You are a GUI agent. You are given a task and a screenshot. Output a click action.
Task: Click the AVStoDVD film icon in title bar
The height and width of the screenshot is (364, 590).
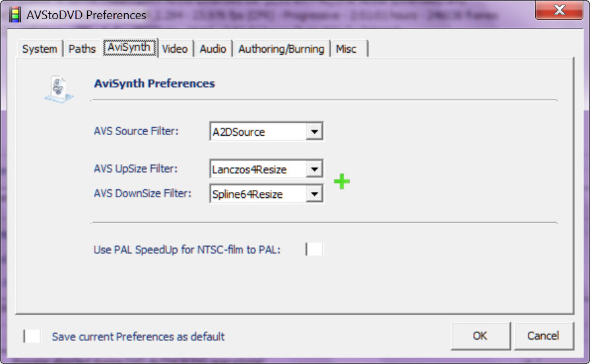pyautogui.click(x=15, y=15)
